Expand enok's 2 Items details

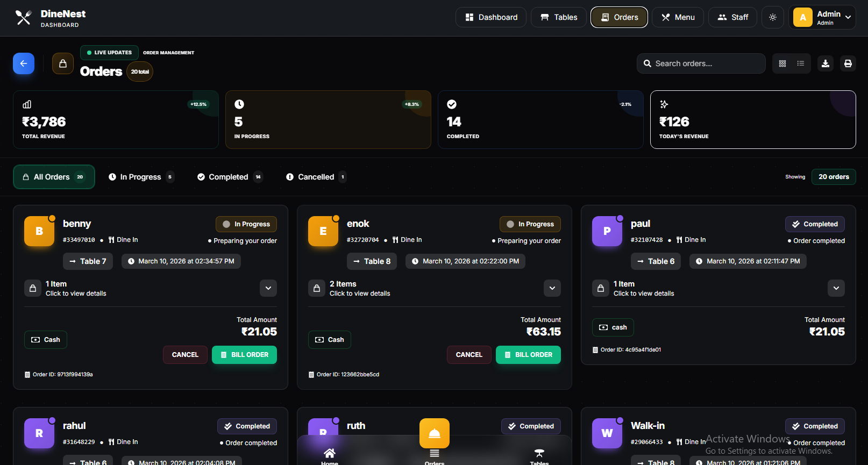(552, 288)
